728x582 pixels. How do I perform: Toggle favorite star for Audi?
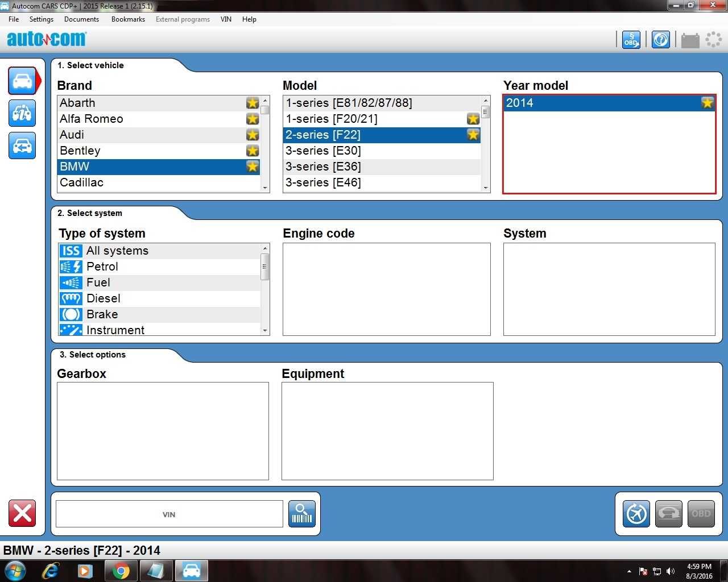coord(253,135)
